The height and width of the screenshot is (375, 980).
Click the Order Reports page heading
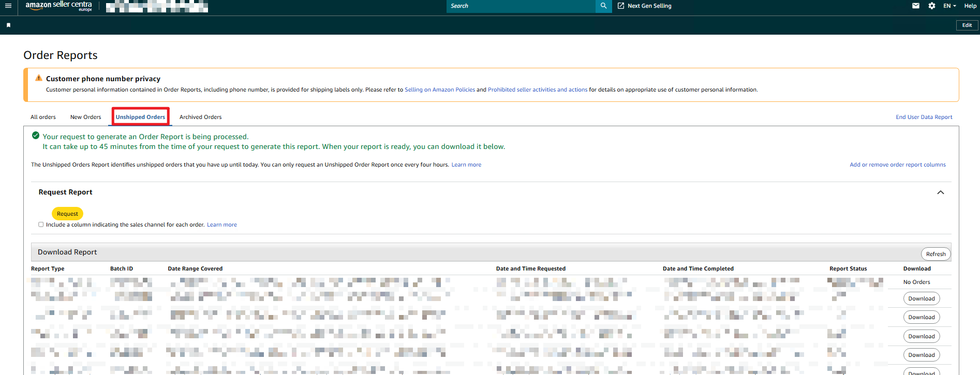pos(61,55)
